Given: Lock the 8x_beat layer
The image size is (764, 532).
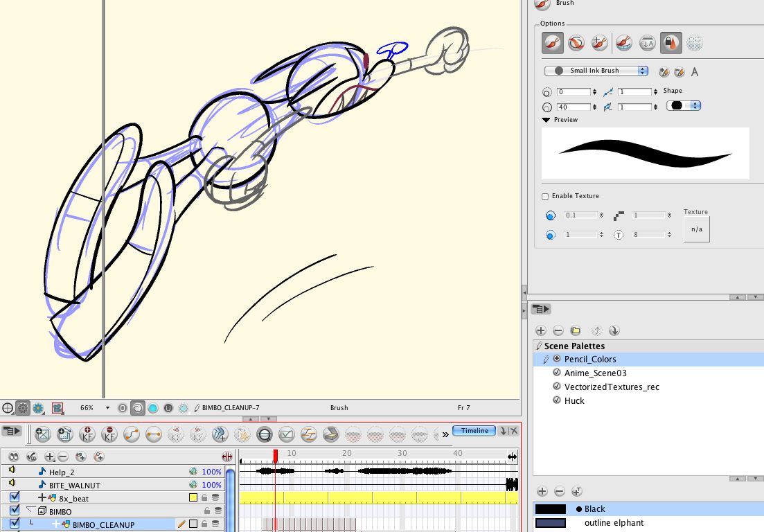Looking at the screenshot, I should [204, 497].
